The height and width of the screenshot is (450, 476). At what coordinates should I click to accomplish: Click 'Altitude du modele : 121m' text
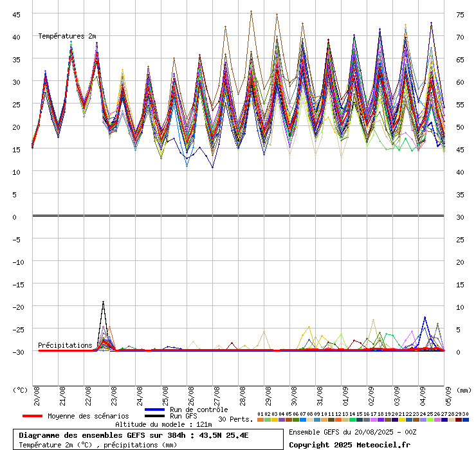pyautogui.click(x=163, y=424)
